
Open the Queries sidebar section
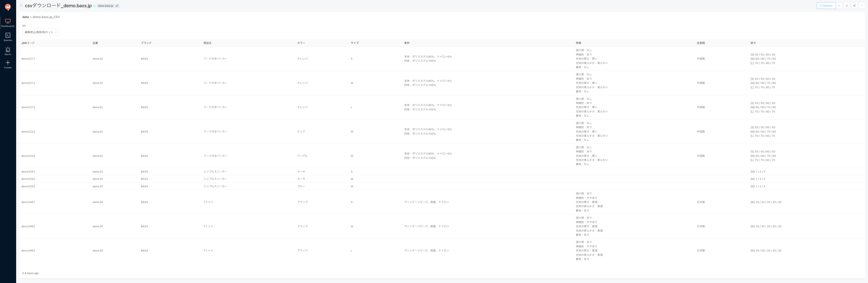tap(8, 37)
